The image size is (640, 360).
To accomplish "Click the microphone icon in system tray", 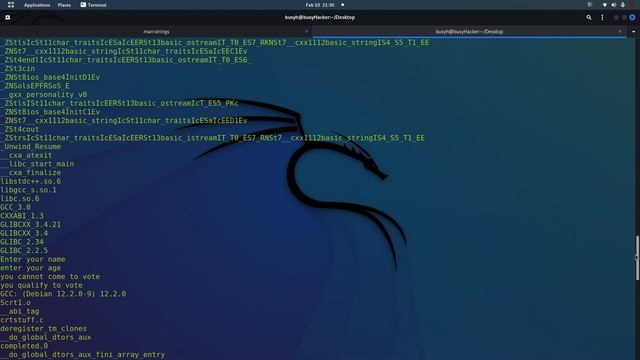I will pos(623,5).
